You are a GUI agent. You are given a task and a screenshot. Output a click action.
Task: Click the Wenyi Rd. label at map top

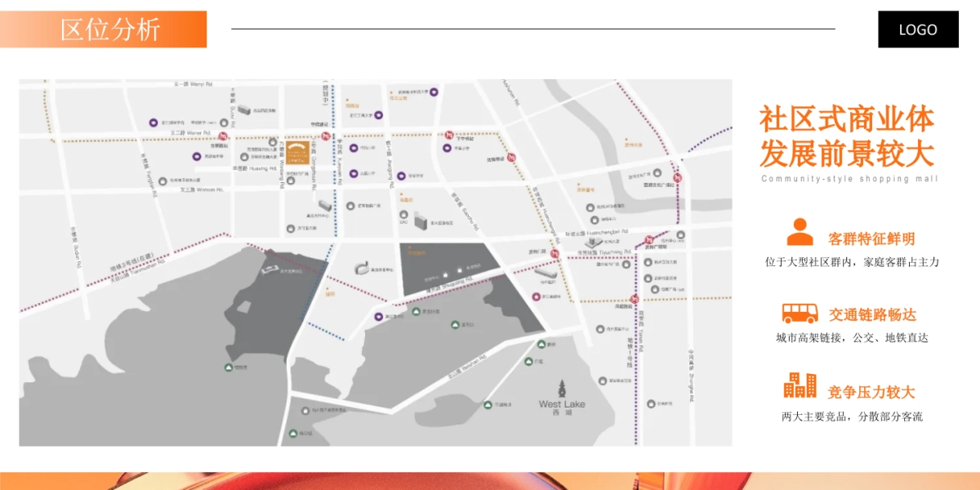[193, 84]
